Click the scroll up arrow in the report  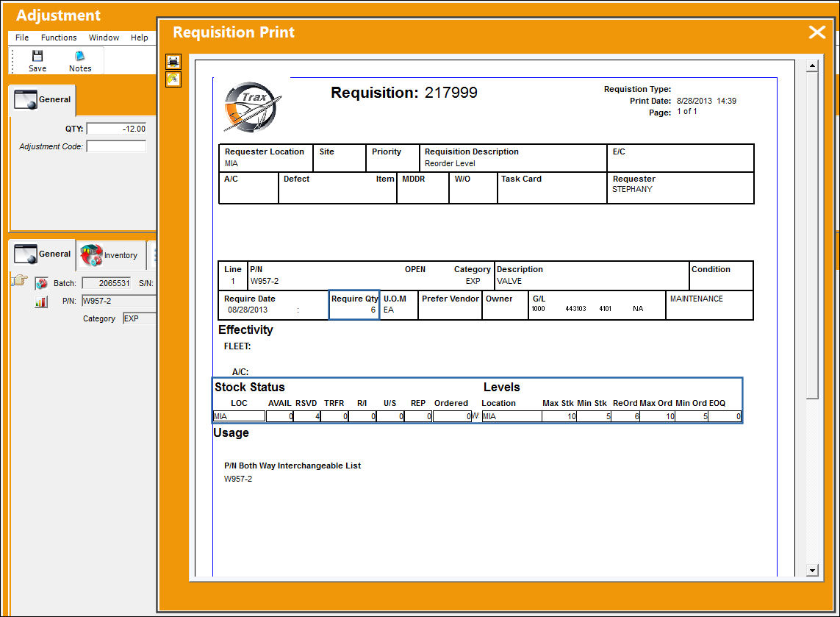point(812,66)
